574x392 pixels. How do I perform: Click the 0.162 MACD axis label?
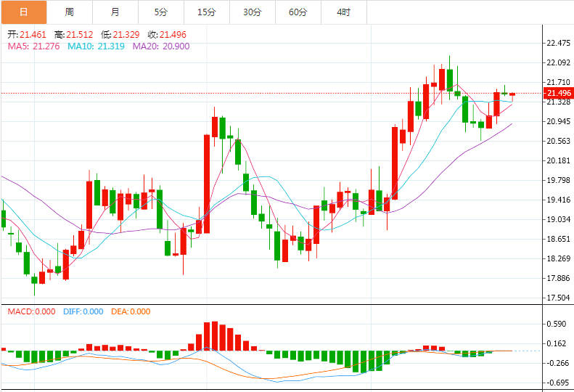(556, 343)
